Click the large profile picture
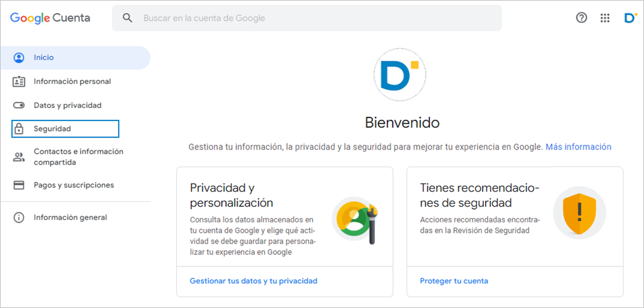This screenshot has width=644, height=308. (x=400, y=75)
